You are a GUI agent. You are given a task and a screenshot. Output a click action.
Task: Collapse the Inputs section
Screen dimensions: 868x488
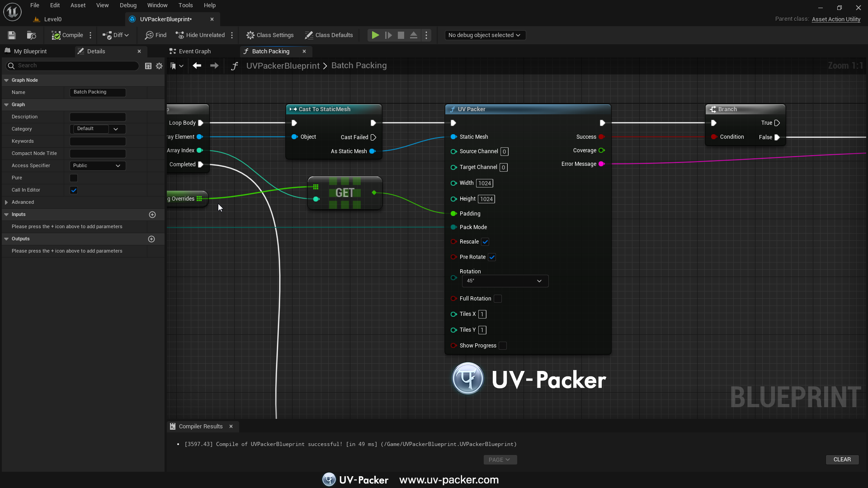pyautogui.click(x=6, y=215)
